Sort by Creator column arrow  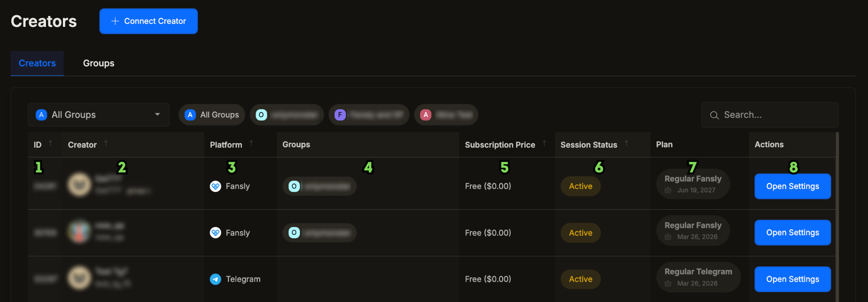click(x=106, y=143)
